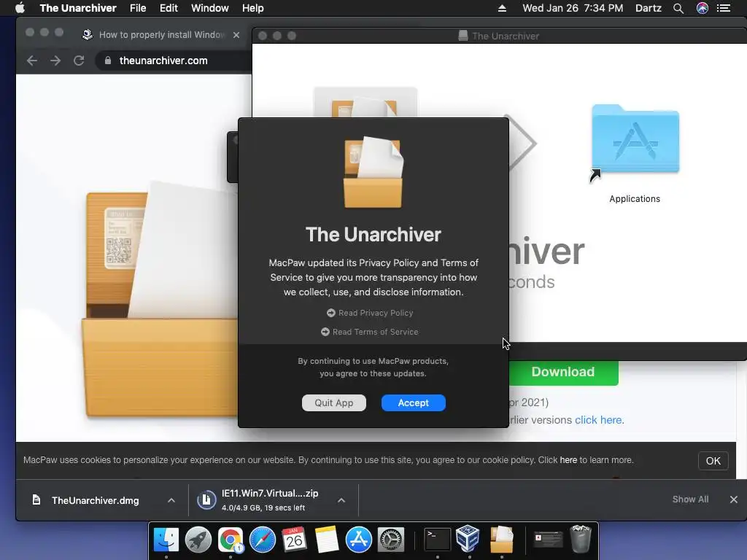
Task: Open App Store from the Dock
Action: tap(359, 540)
